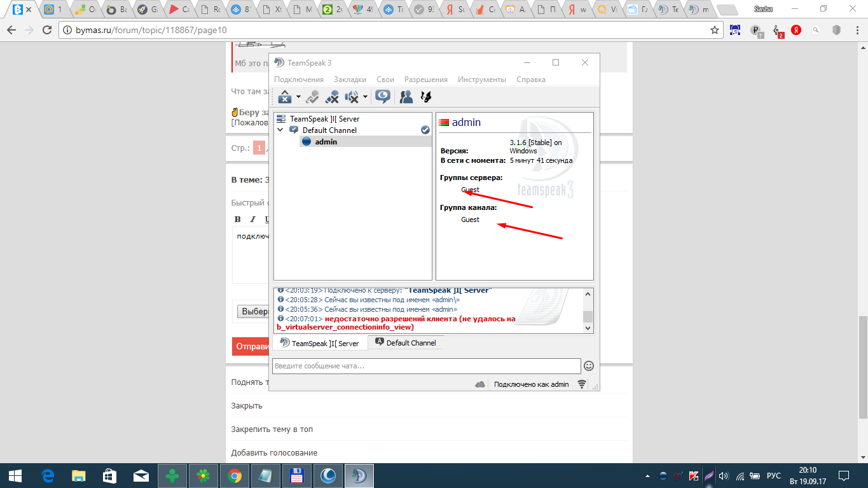Screen dimensions: 868x488
Task: Click the volume speaker icon in system tray
Action: pyautogui.click(x=724, y=475)
